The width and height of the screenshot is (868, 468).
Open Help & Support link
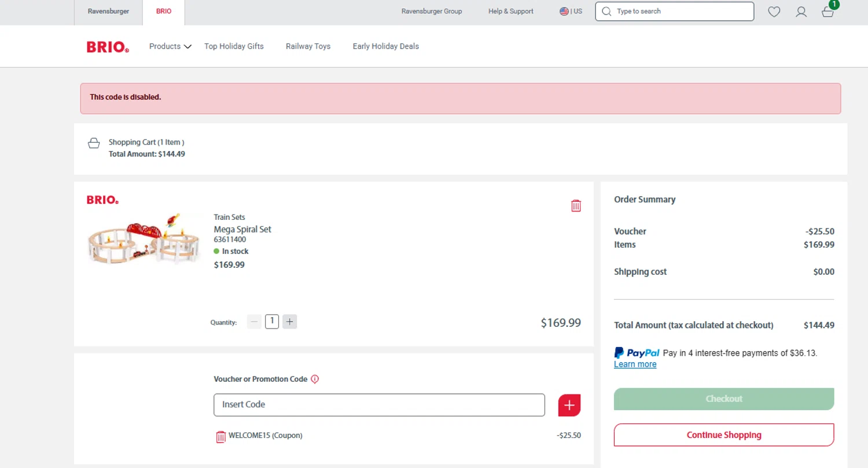(511, 12)
